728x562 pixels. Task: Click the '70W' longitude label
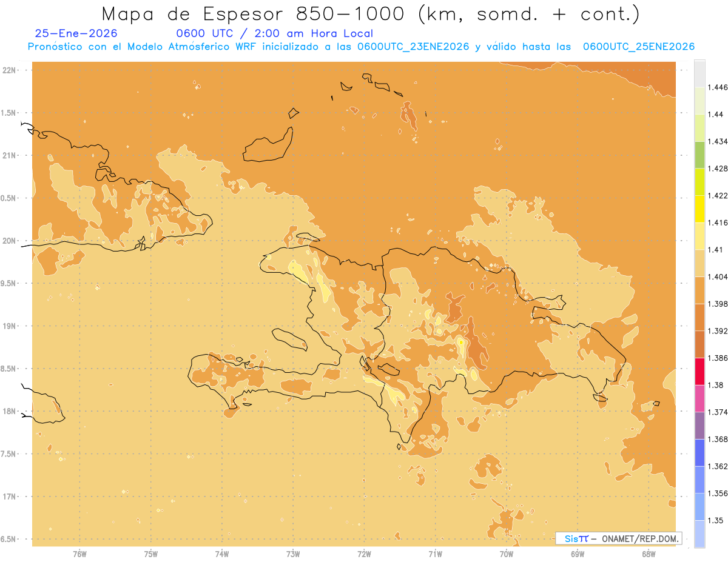click(507, 554)
